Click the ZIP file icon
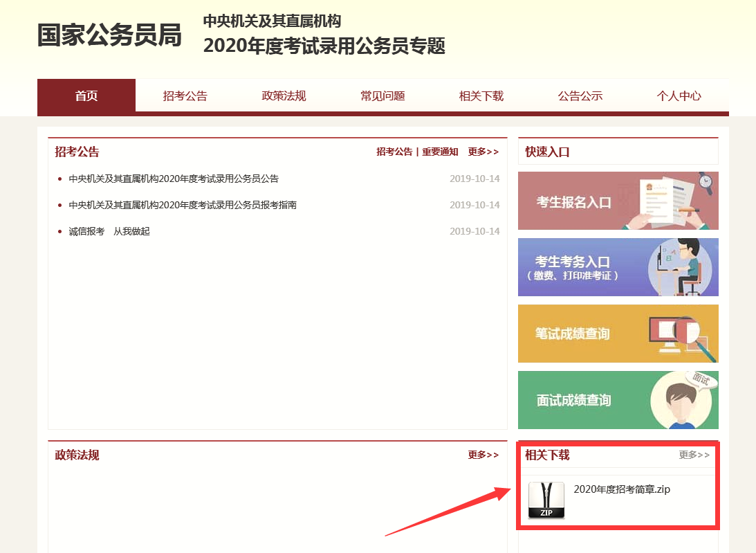Image resolution: width=756 pixels, height=553 pixels. pyautogui.click(x=546, y=500)
